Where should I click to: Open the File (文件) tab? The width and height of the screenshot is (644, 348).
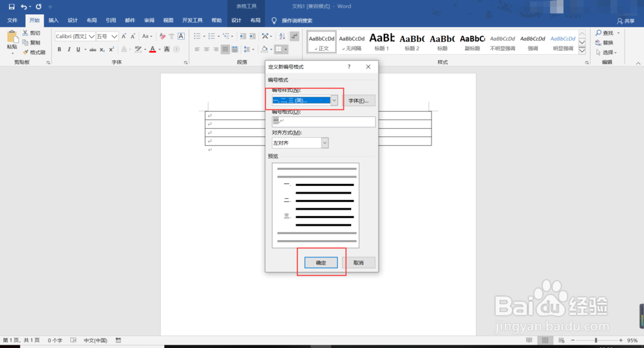[x=12, y=21]
